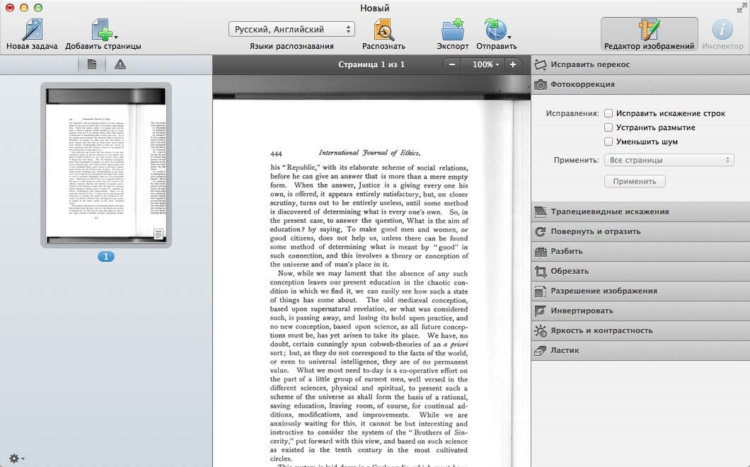The width and height of the screenshot is (750, 467).
Task: Expand the Разбить section
Action: point(641,251)
